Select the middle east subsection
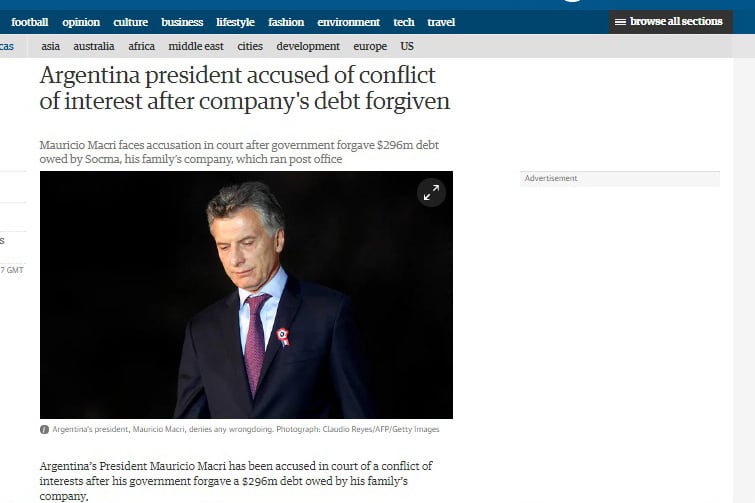755x503 pixels. [196, 46]
